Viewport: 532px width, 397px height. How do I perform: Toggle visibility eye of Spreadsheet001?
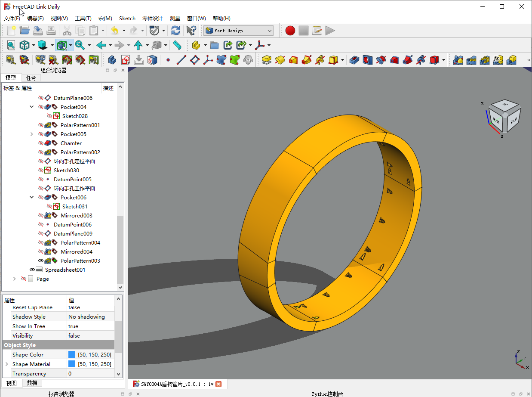pos(32,270)
